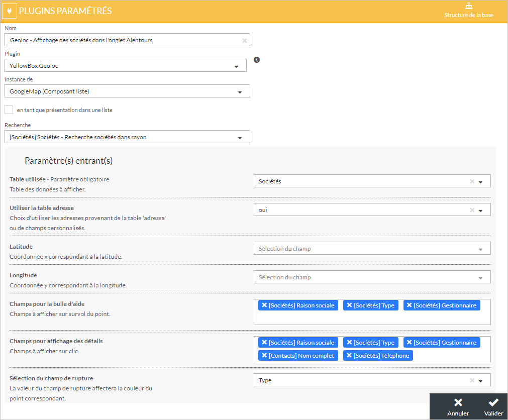
Task: Click the Valider button
Action: tap(493, 407)
